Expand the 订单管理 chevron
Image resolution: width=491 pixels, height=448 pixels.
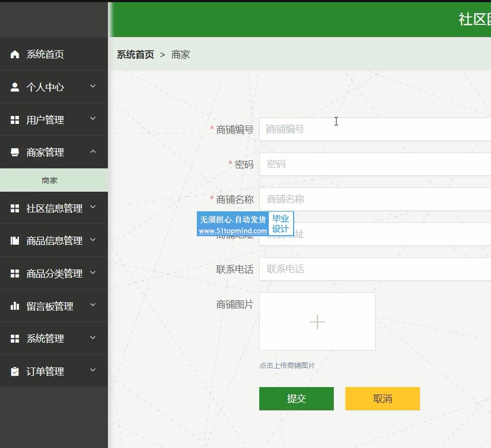coord(93,370)
